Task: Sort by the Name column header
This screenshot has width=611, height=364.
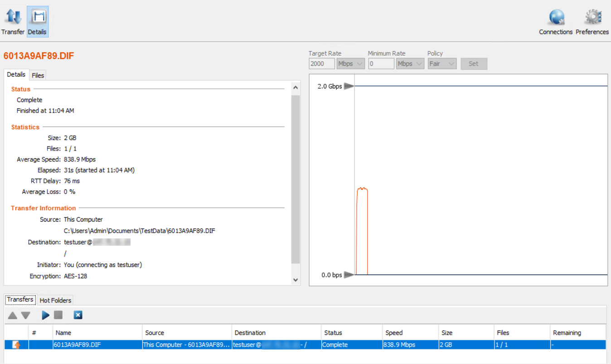Action: tap(97, 333)
